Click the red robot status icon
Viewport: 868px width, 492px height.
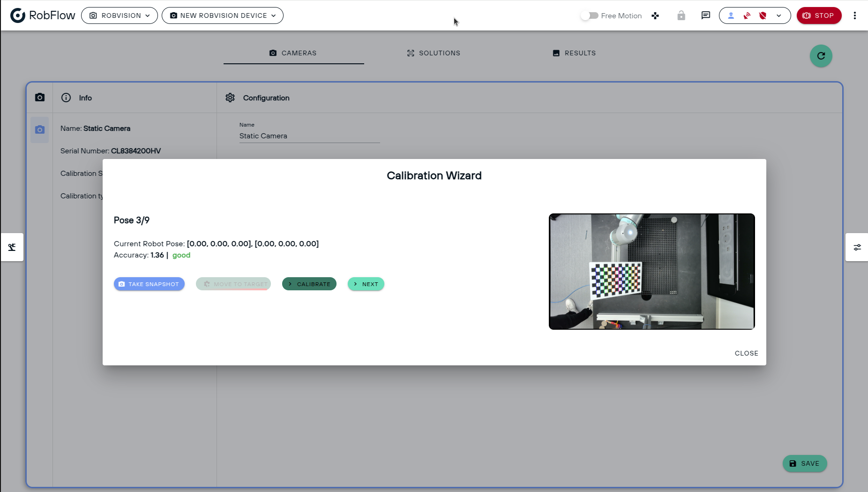click(x=747, y=15)
